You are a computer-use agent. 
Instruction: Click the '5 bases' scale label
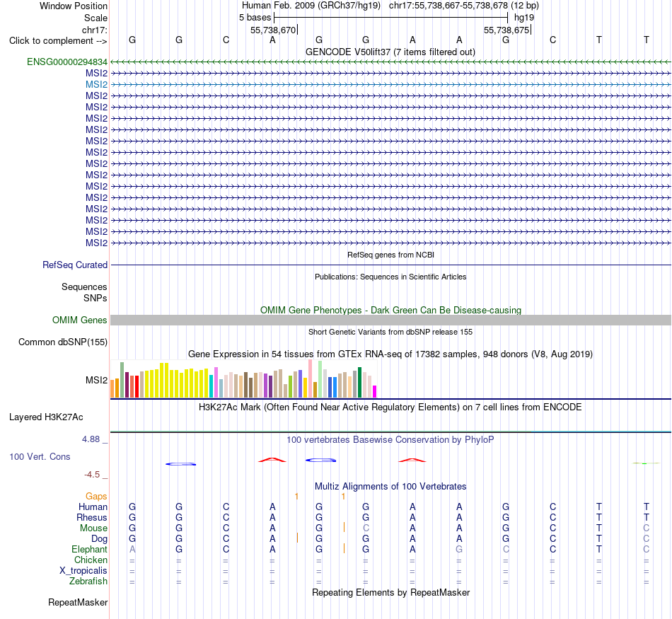[255, 18]
